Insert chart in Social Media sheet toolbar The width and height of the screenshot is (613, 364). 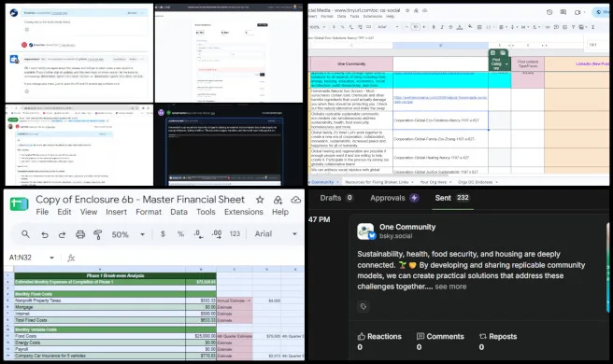[565, 27]
